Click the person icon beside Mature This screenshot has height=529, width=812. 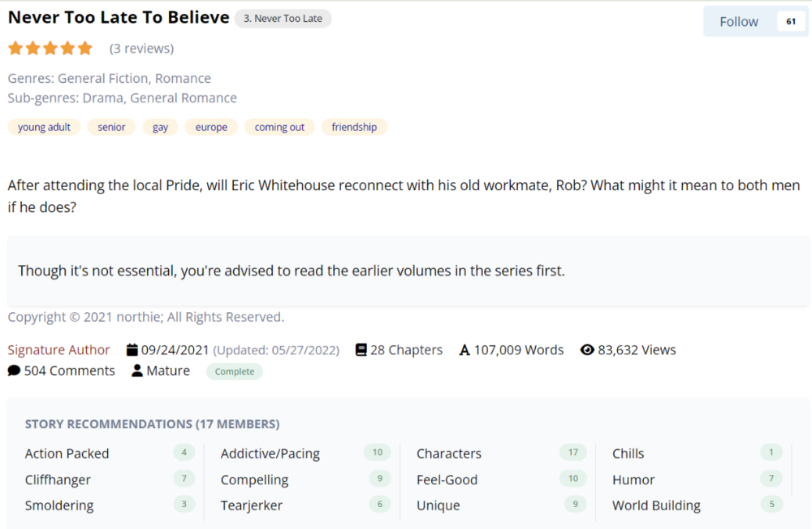(x=137, y=371)
